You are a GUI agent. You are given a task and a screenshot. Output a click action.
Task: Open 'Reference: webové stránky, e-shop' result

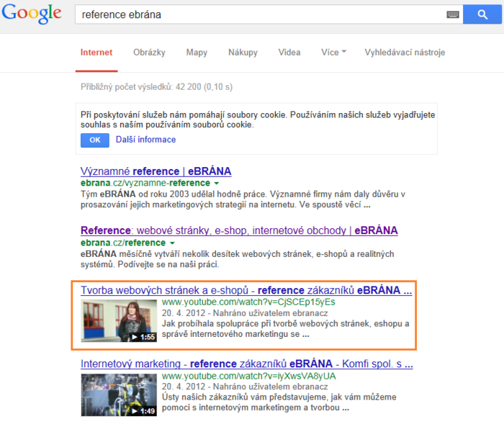pyautogui.click(x=239, y=230)
